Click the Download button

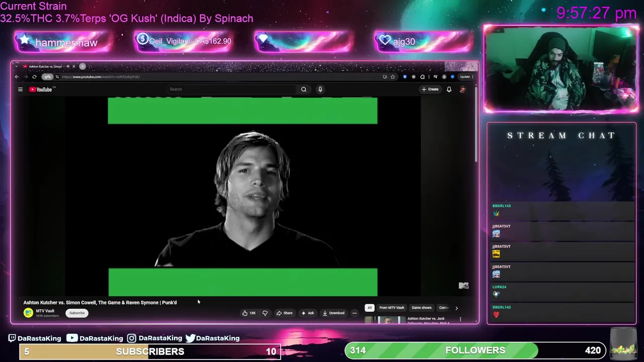click(334, 313)
